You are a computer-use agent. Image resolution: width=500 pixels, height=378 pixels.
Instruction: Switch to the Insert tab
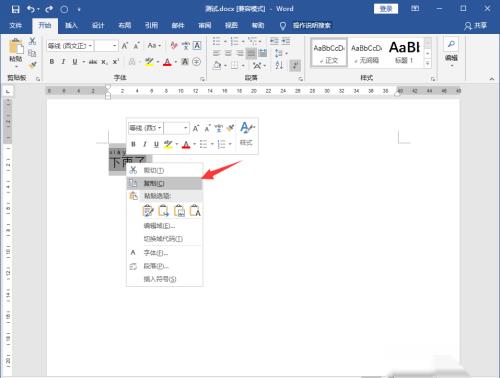click(x=71, y=26)
